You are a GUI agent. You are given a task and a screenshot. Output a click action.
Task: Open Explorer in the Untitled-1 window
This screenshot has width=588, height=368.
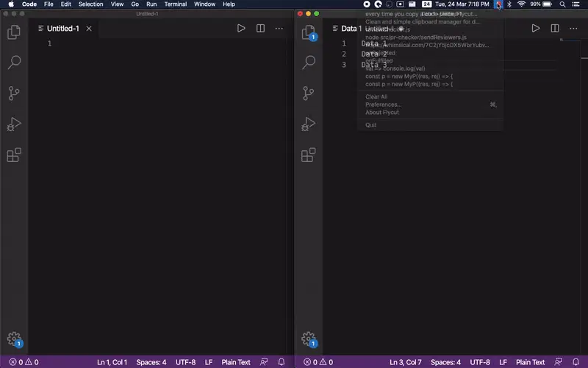coord(14,32)
